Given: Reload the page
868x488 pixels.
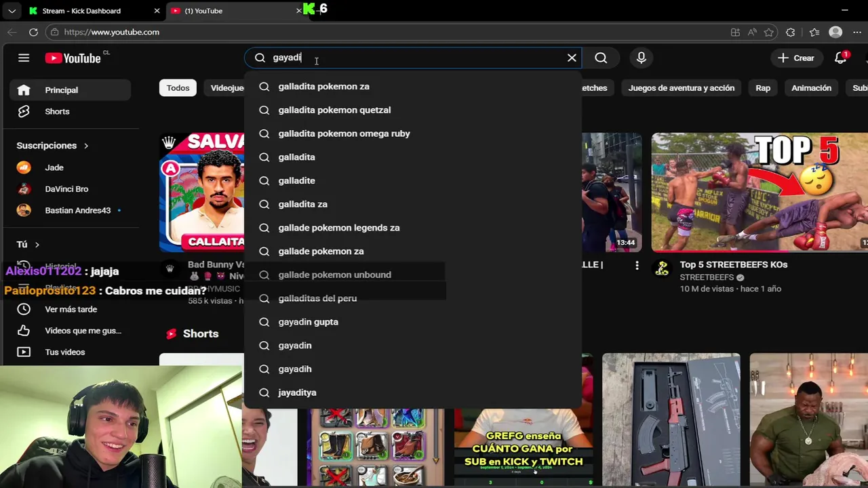Looking at the screenshot, I should click(33, 32).
